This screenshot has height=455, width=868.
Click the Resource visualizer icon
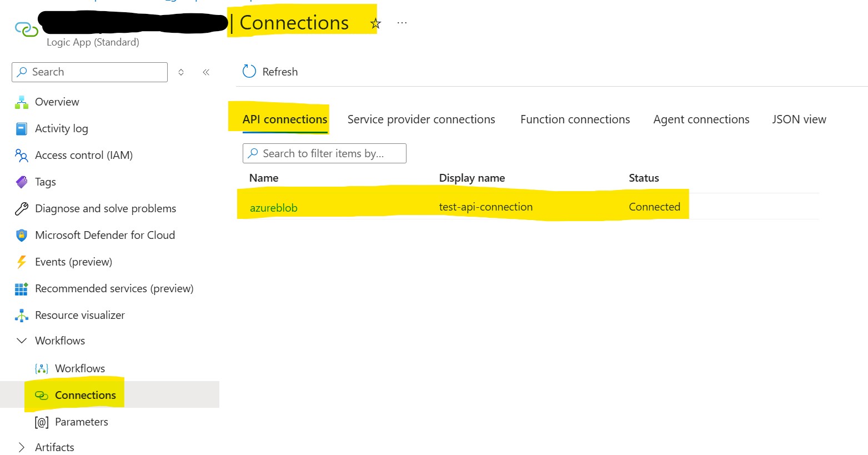(21, 316)
